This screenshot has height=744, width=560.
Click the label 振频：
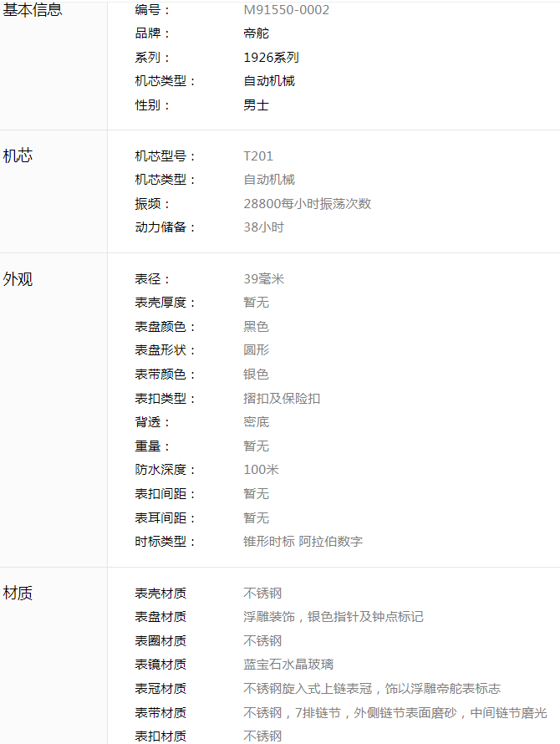pos(152,204)
